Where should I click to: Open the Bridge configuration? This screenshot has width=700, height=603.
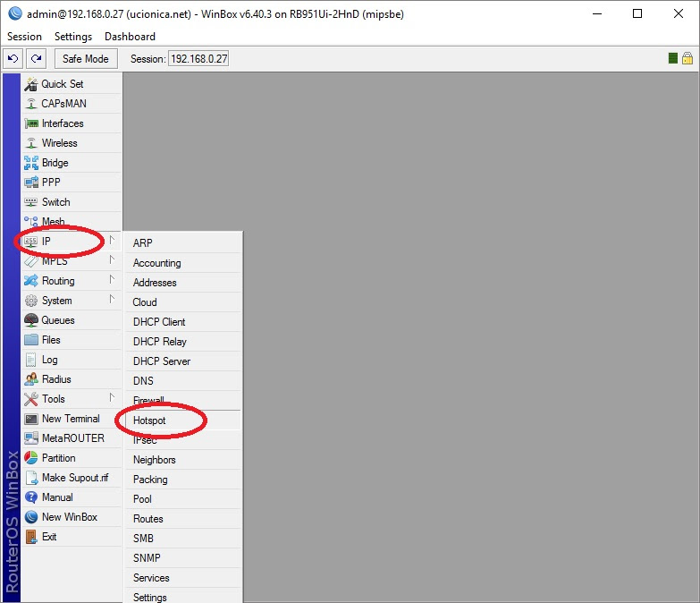pos(72,163)
